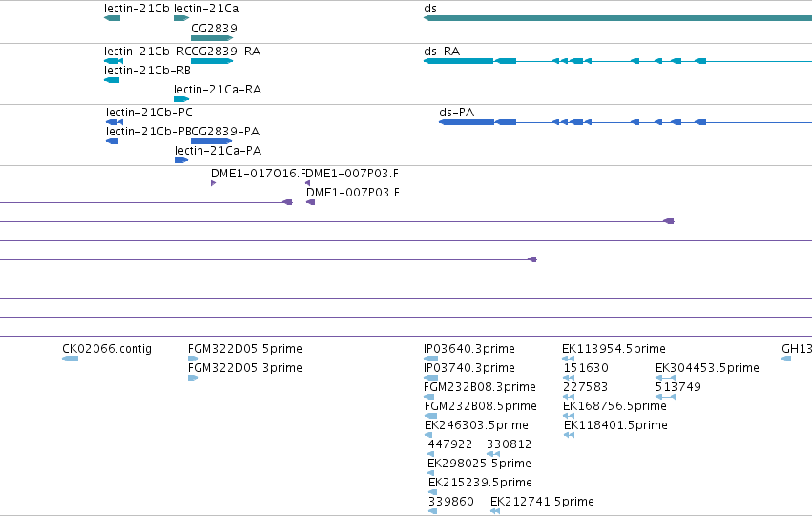Click the 151630 EST label

pyautogui.click(x=586, y=368)
